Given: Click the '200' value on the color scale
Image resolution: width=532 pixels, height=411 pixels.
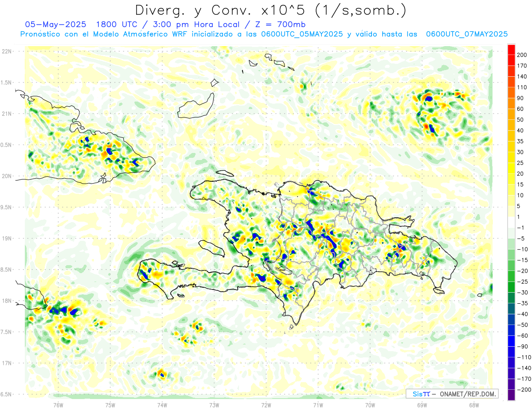Looking at the screenshot, I should pos(522,55).
